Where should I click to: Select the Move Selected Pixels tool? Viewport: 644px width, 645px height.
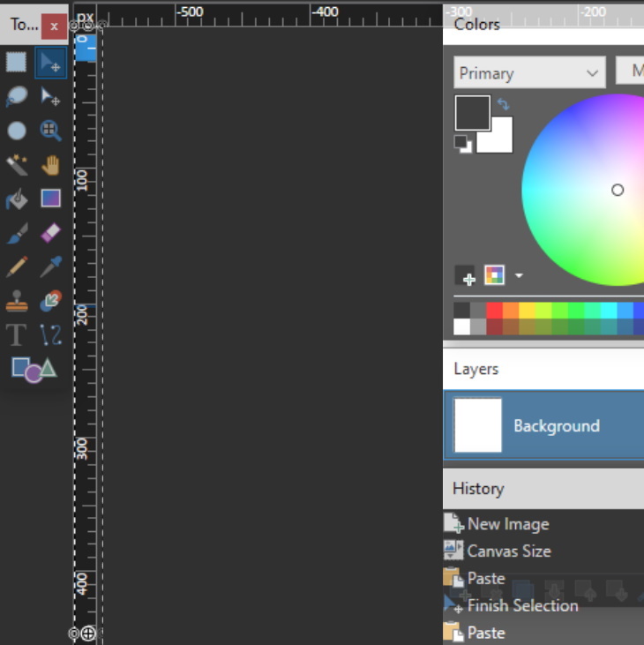point(50,63)
